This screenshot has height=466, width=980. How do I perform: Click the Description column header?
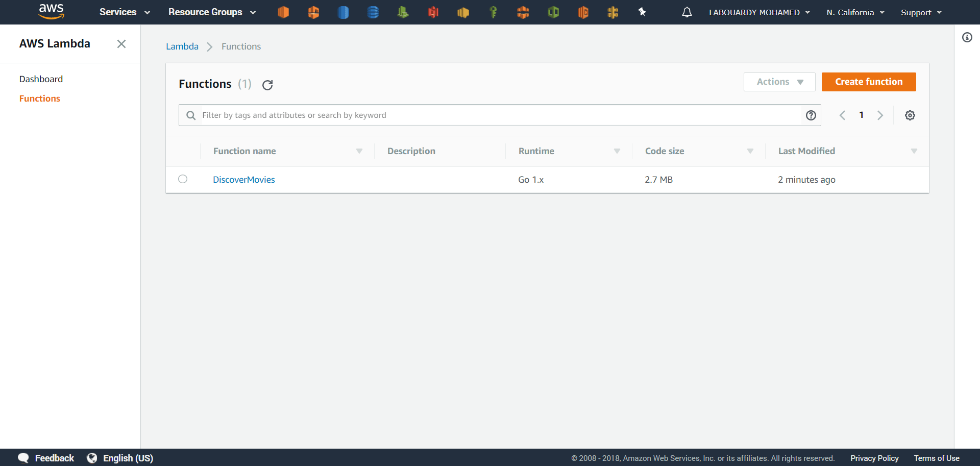(x=411, y=151)
